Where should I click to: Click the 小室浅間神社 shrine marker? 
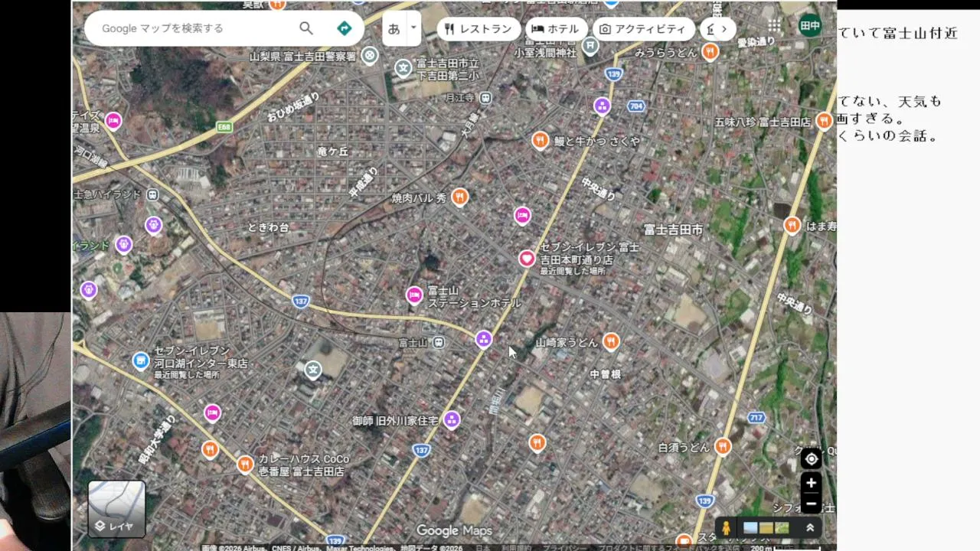(590, 45)
